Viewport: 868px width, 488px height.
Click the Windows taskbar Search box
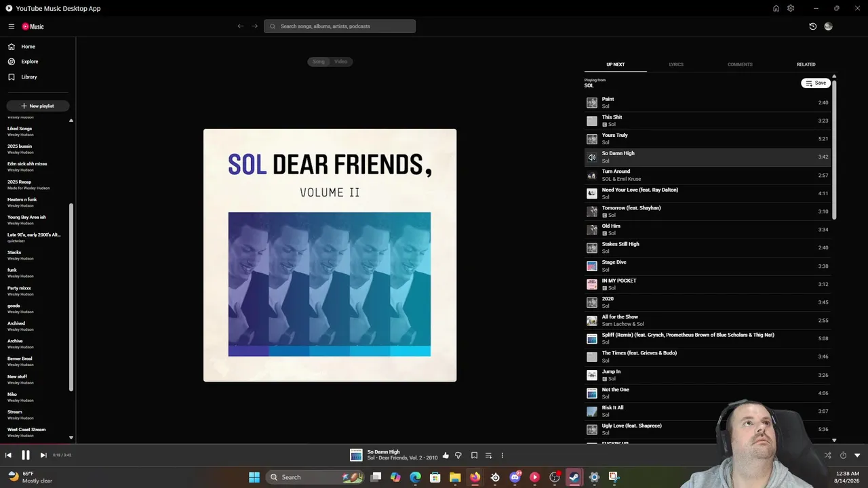pos(316,477)
